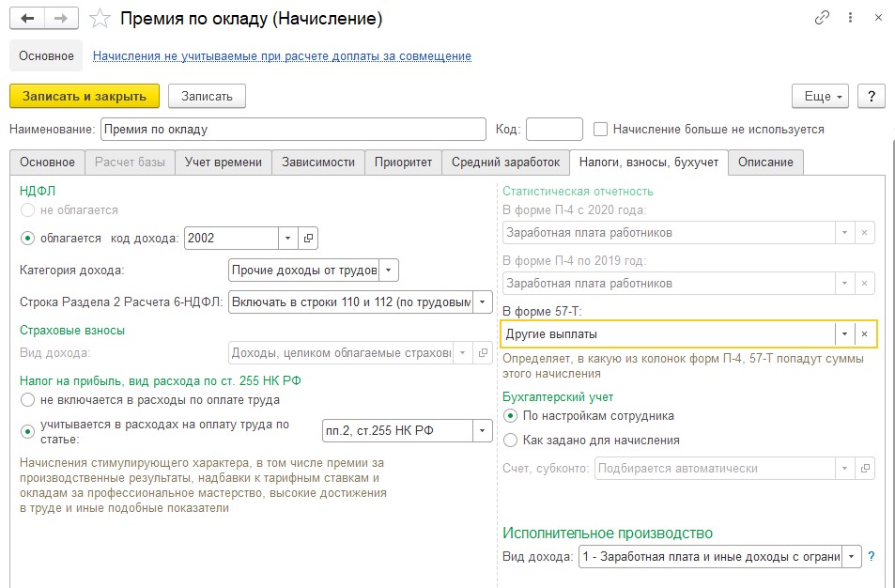The width and height of the screenshot is (895, 588).
Task: Expand the Категория дохода dropdown
Action: click(388, 270)
